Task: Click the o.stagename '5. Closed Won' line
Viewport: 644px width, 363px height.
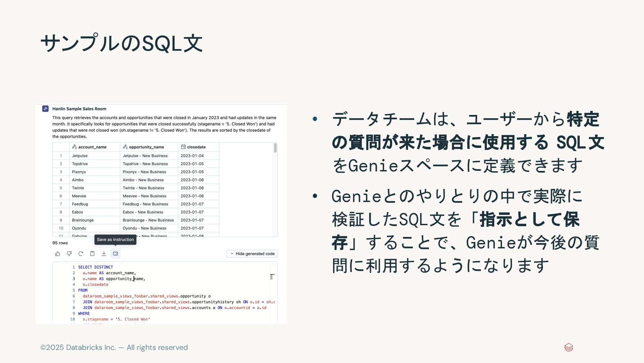Action: click(117, 319)
